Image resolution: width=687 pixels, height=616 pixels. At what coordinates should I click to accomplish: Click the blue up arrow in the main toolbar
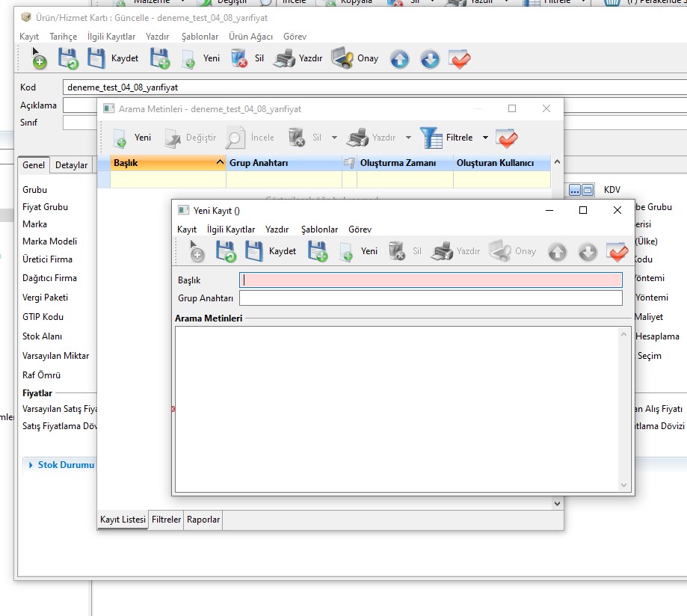tap(400, 59)
